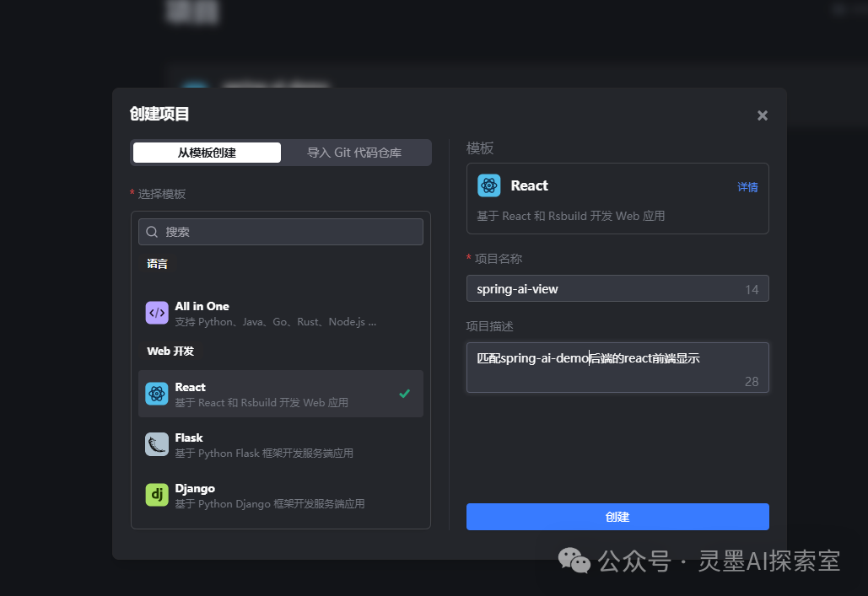Click the All in One code icon
Screen dimensions: 868x596
click(x=157, y=313)
